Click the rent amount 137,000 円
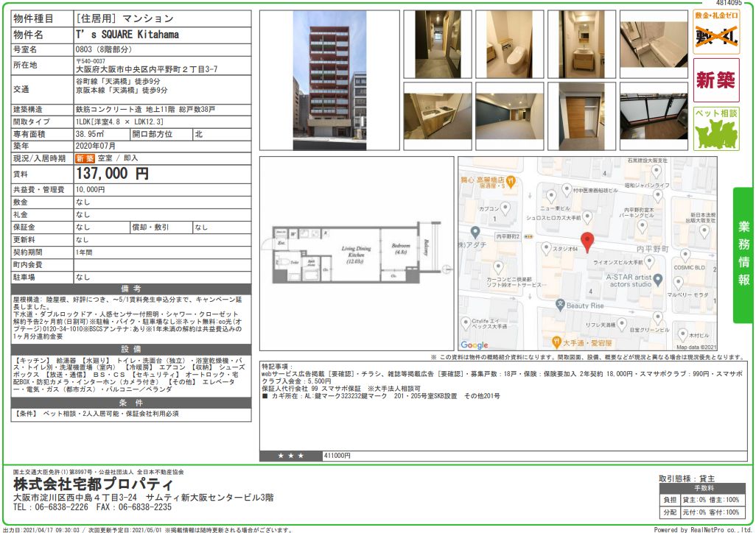This screenshot has width=756, height=533. point(112,174)
